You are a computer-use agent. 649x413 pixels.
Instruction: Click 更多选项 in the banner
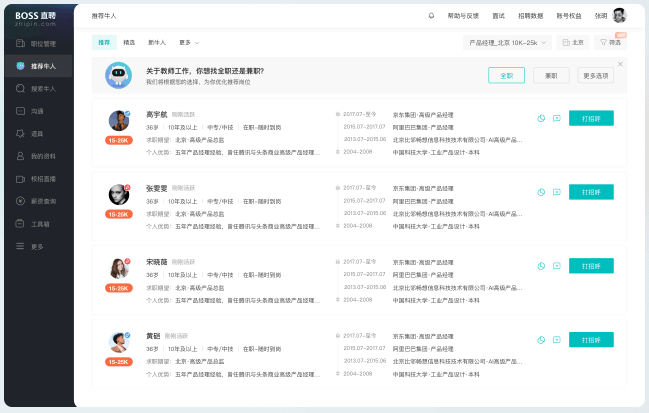click(x=596, y=75)
